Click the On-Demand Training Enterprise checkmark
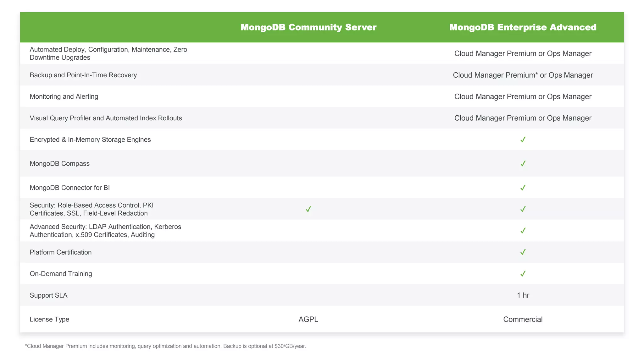The height and width of the screenshot is (362, 644). (x=523, y=274)
